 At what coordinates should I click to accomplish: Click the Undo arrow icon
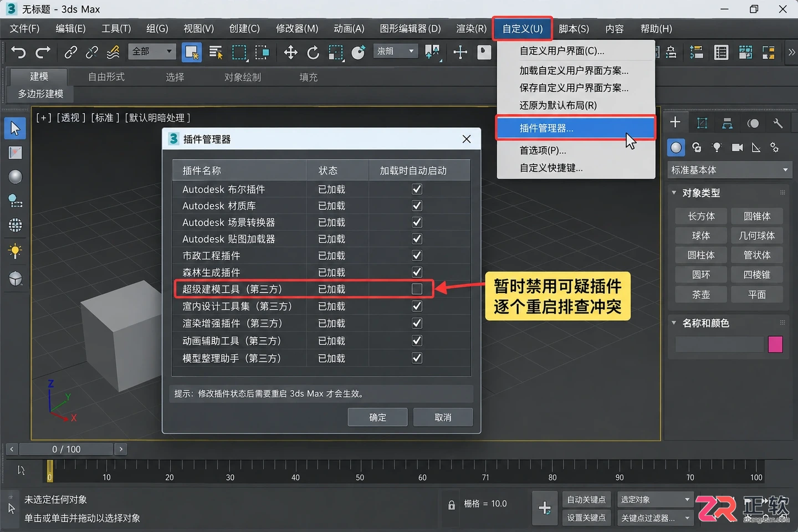(18, 53)
